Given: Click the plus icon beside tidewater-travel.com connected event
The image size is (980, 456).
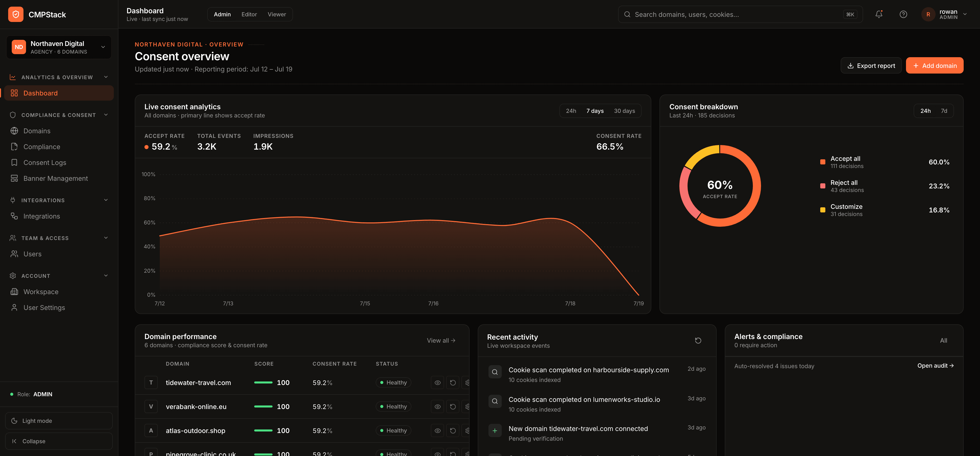Looking at the screenshot, I should pos(495,431).
